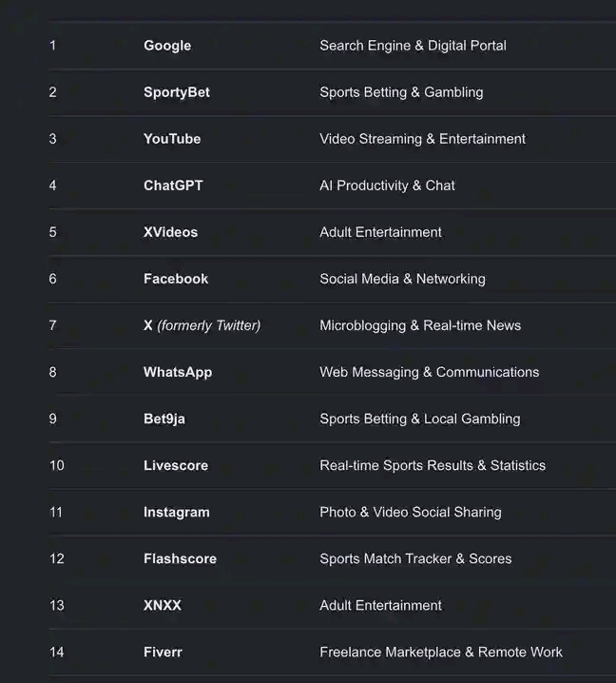Click the YouTube site name

click(172, 139)
